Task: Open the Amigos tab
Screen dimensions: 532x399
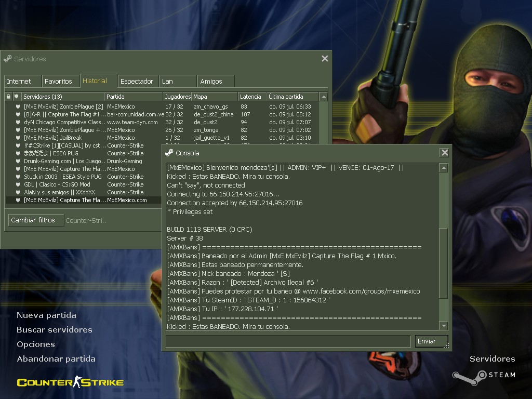Action: (x=216, y=82)
